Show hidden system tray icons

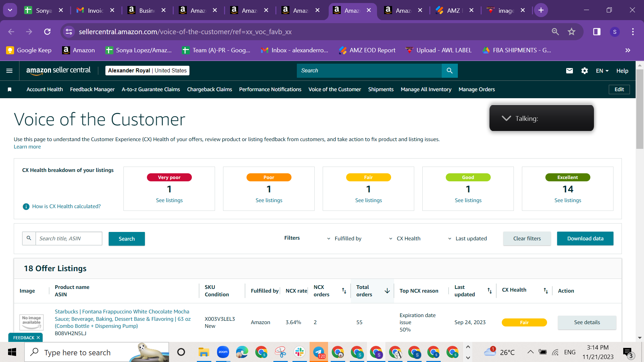[530, 352]
